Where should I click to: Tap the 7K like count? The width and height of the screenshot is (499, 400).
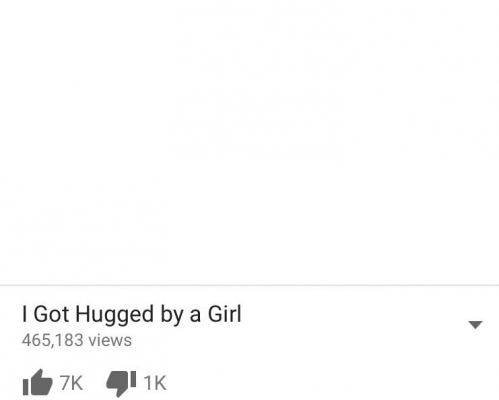point(71,383)
